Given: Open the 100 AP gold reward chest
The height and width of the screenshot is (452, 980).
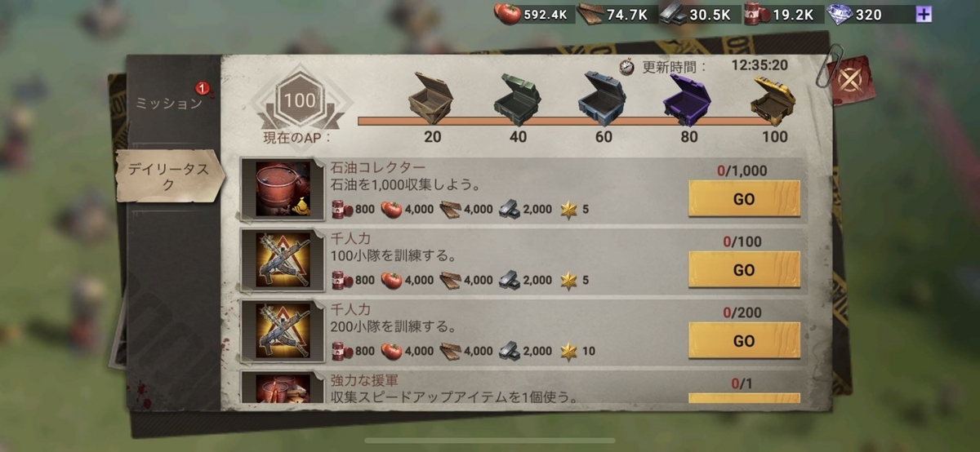Looking at the screenshot, I should click(773, 99).
